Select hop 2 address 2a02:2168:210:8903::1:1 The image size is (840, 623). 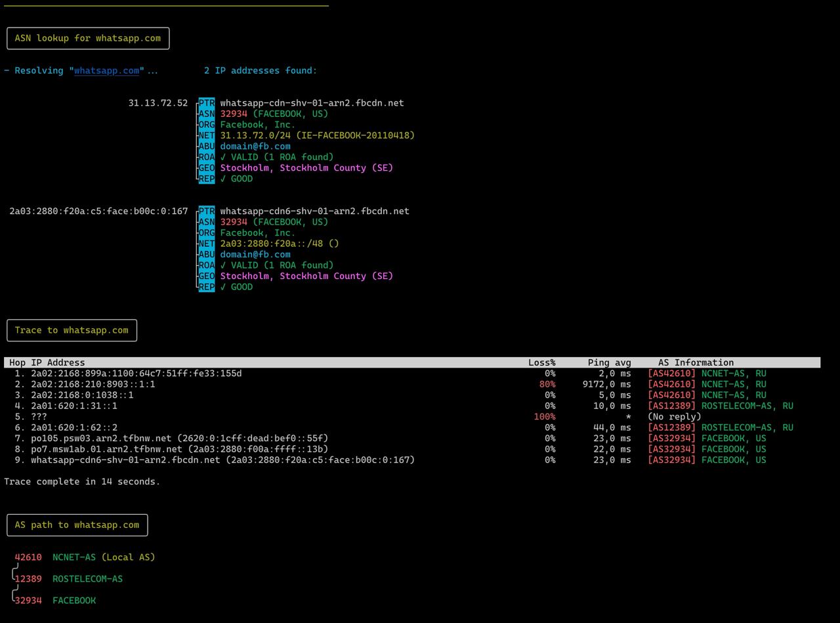(93, 384)
